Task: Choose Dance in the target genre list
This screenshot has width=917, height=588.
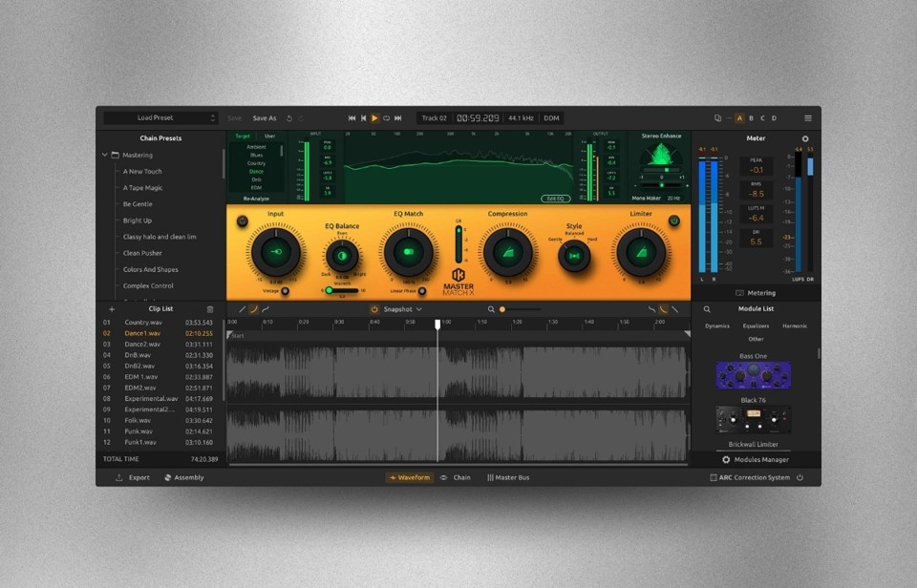Action: 256,171
